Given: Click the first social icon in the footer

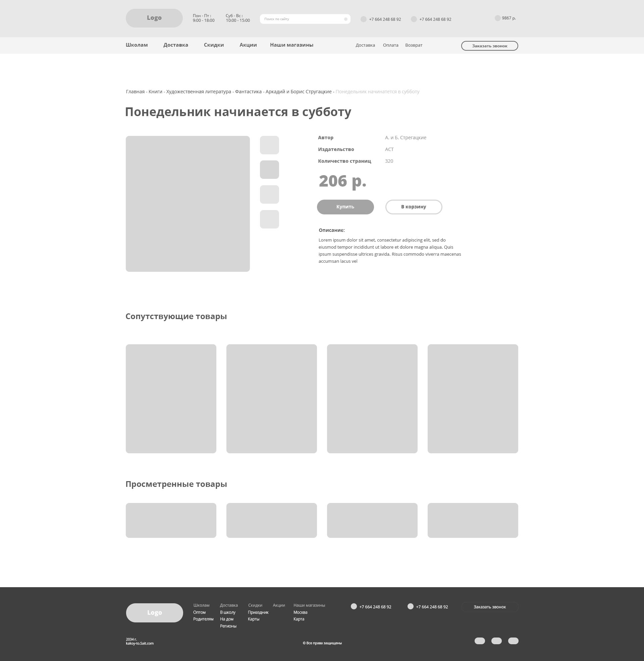Looking at the screenshot, I should (479, 641).
